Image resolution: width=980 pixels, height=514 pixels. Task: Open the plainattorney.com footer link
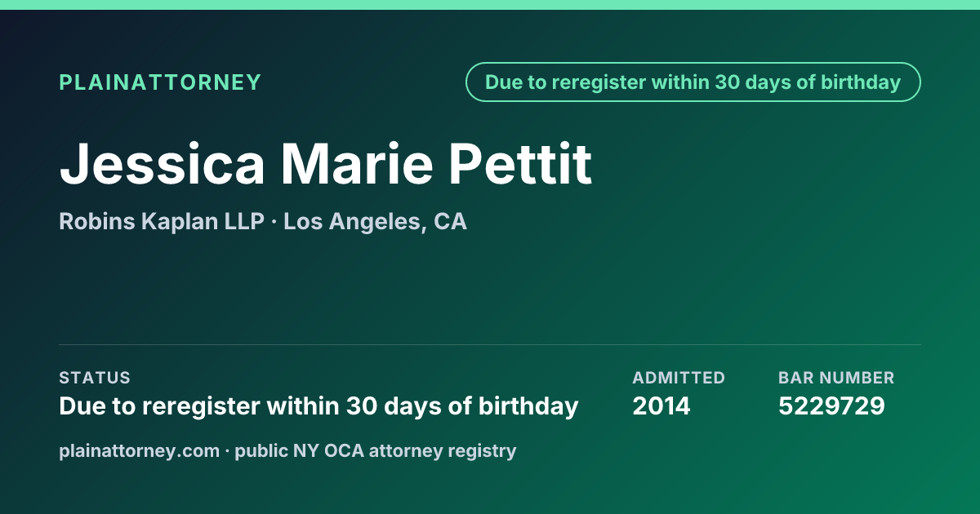point(140,450)
